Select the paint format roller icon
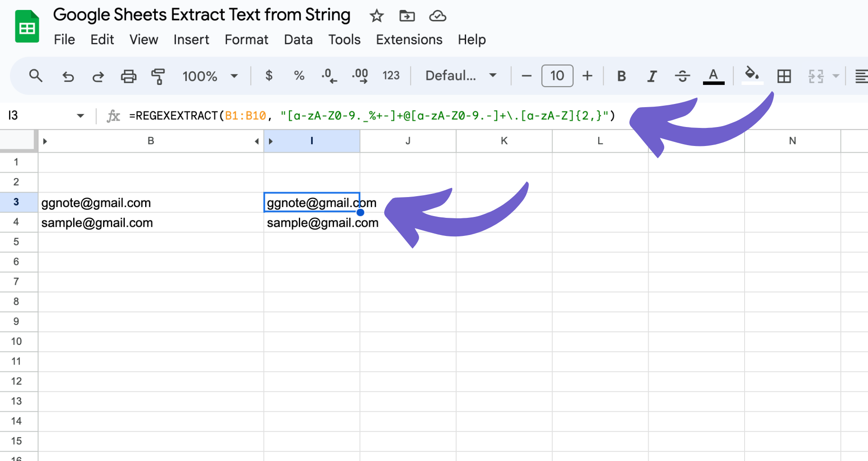The width and height of the screenshot is (868, 461). 158,76
